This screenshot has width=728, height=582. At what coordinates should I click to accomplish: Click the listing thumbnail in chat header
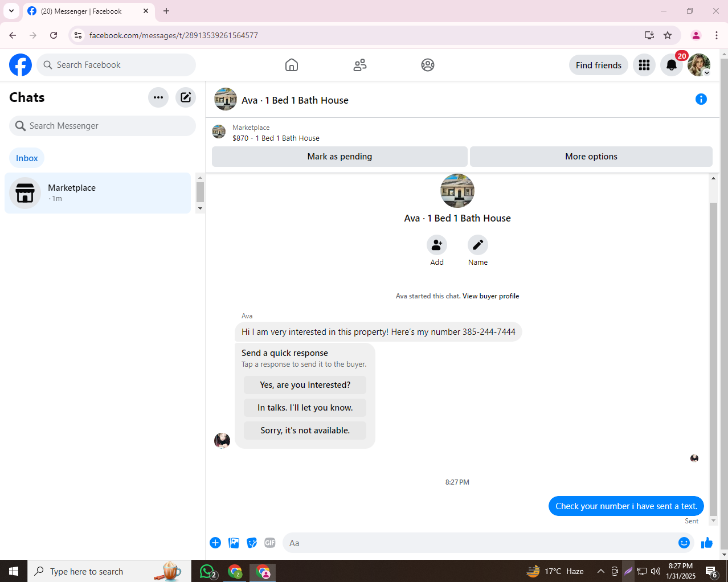(226, 99)
